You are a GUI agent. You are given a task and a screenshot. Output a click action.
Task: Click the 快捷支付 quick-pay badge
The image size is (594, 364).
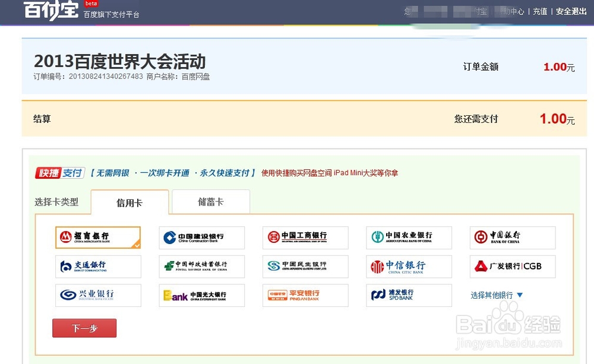click(60, 173)
